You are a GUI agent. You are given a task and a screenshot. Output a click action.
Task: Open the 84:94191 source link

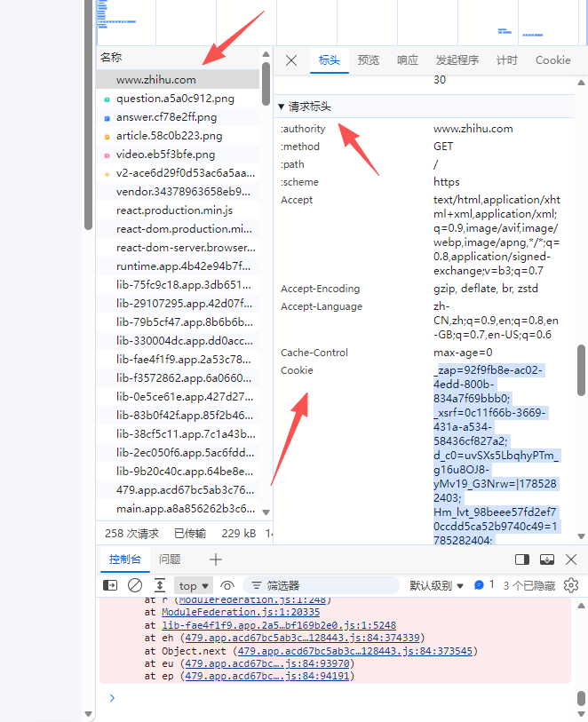267,677
